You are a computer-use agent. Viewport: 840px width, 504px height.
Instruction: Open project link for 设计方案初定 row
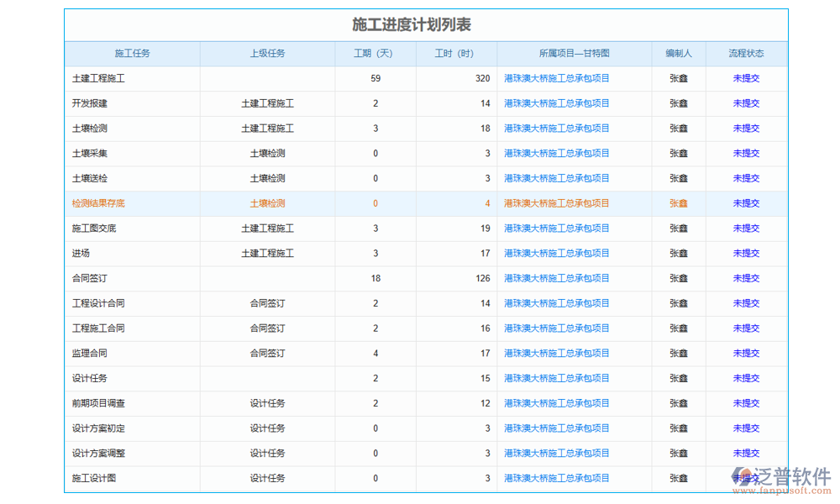(556, 428)
